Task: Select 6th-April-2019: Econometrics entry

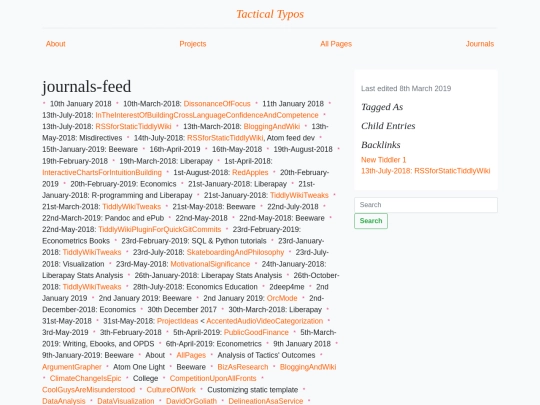Action: [x=214, y=344]
